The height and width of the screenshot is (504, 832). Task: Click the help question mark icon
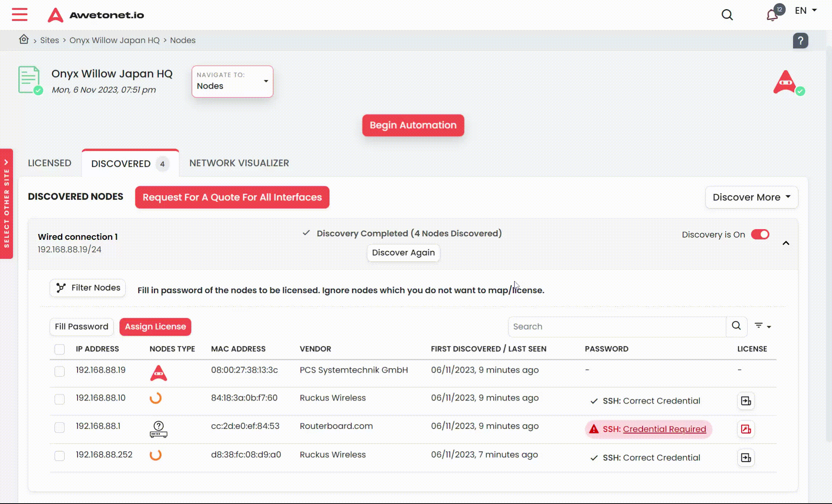coord(800,40)
